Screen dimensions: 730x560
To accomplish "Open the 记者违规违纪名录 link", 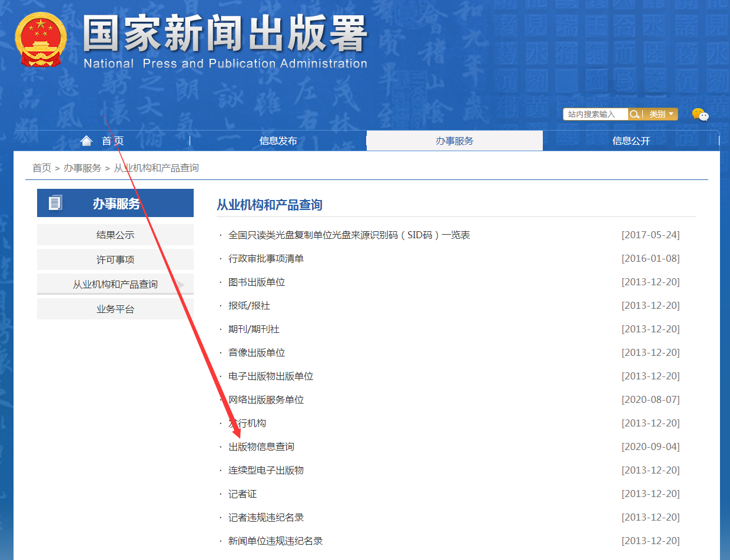I will tap(266, 518).
